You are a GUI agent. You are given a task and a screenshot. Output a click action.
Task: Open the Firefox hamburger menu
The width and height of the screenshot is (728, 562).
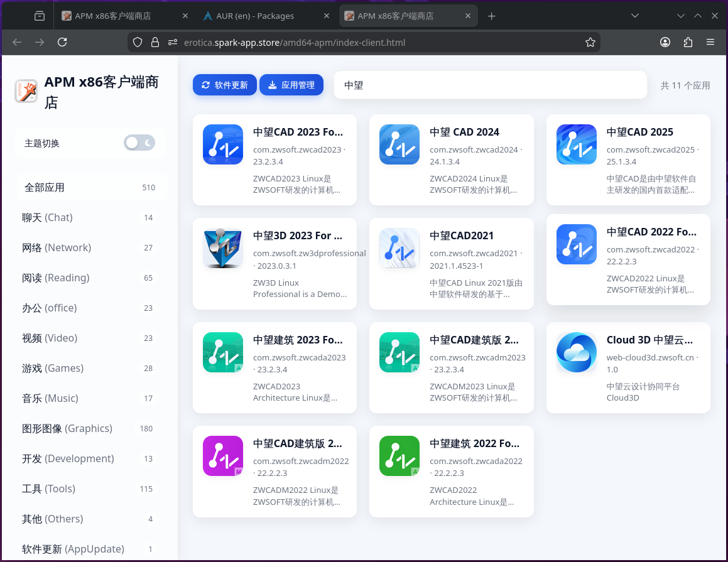(710, 42)
